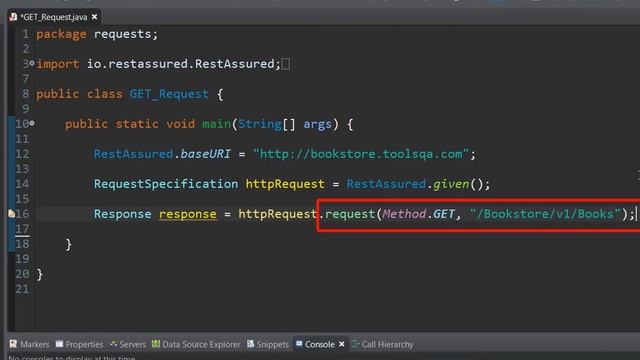Open the Markers view tab
Screen dimensions: 640x360
pos(29,344)
